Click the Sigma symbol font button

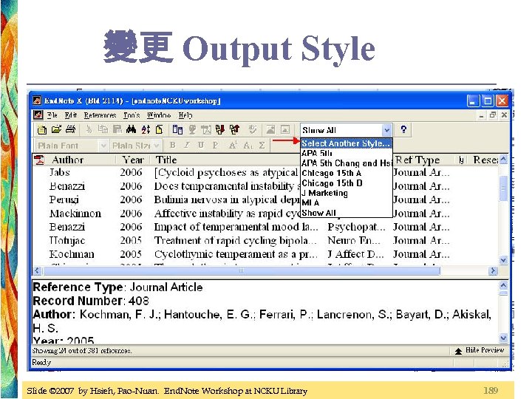262,146
